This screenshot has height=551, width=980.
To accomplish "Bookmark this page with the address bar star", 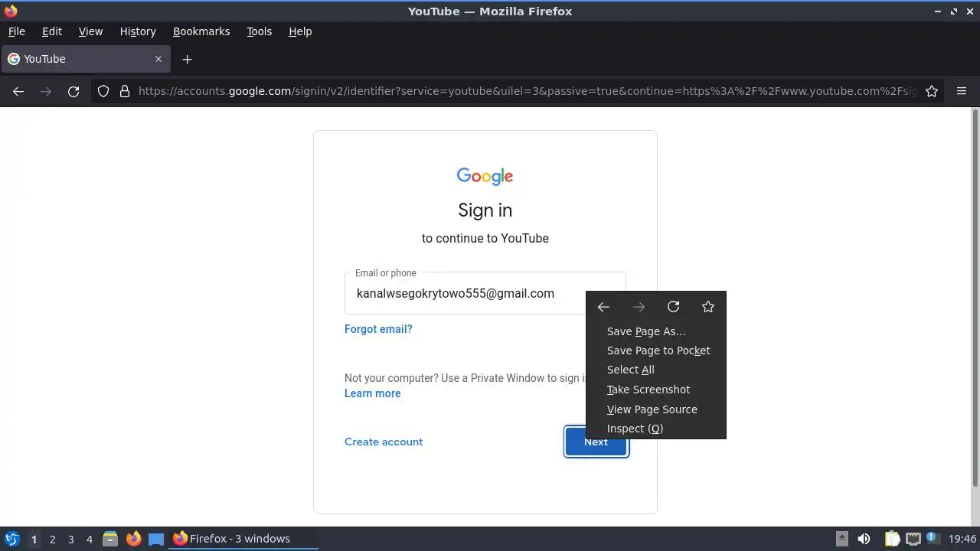I will pos(932,91).
